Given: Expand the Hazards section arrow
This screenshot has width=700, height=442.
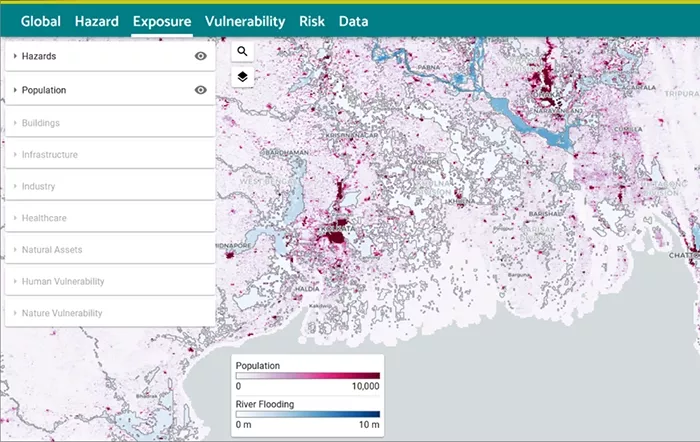Looking at the screenshot, I should pos(15,56).
